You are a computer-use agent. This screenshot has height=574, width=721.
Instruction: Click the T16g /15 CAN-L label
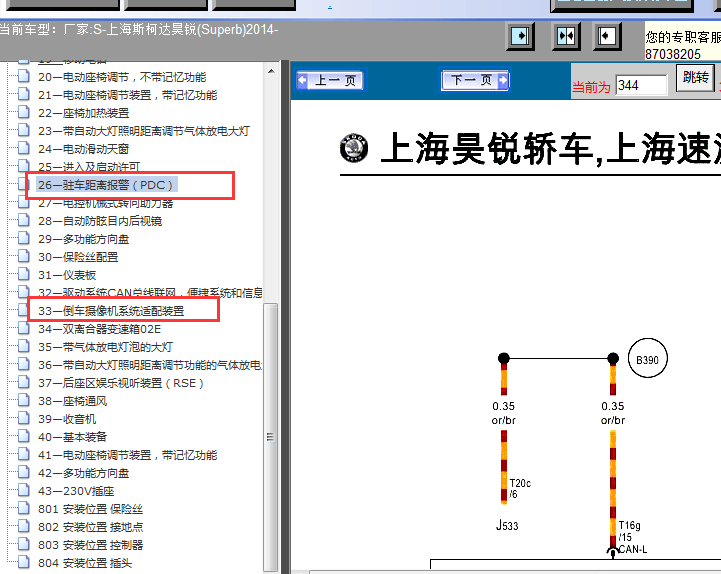pos(632,537)
